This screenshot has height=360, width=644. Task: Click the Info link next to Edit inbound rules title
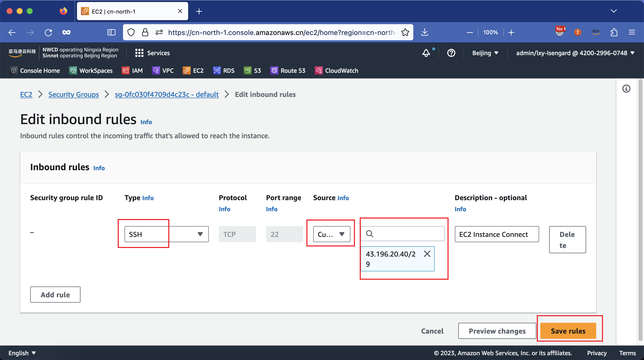tap(147, 121)
